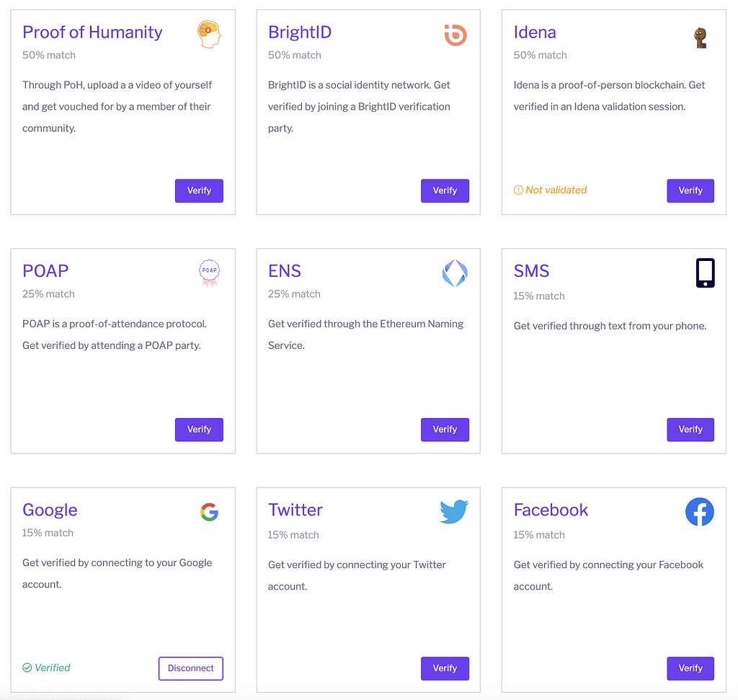Click the Twitter bird icon
The width and height of the screenshot is (738, 700).
point(454,512)
